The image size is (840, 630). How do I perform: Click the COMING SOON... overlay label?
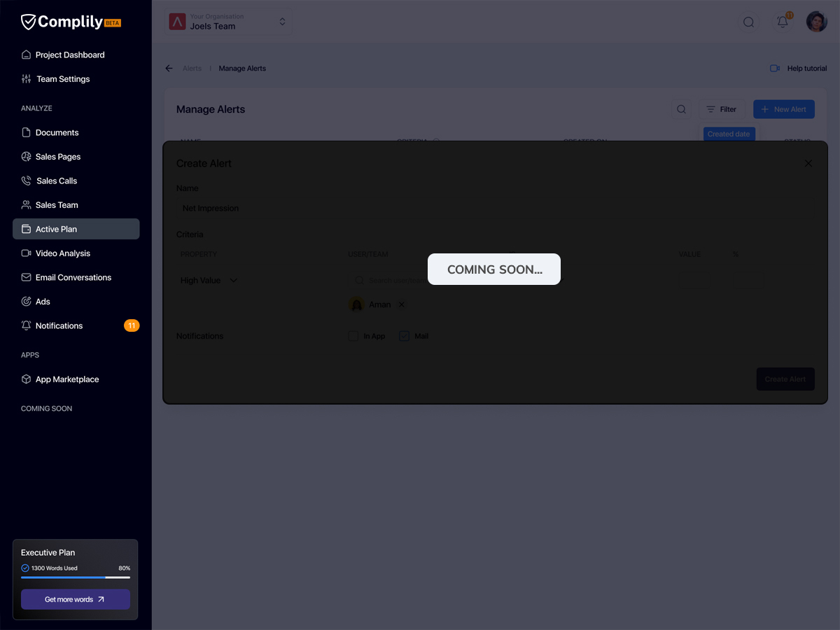click(x=494, y=269)
